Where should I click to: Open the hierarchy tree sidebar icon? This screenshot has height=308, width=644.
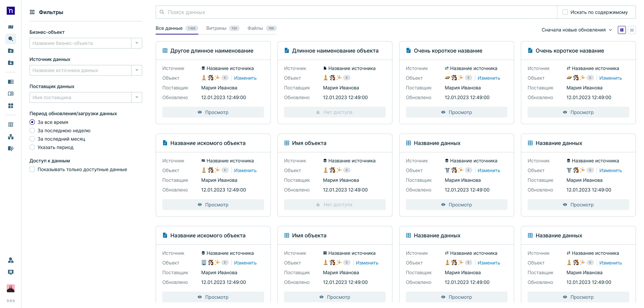(x=11, y=137)
